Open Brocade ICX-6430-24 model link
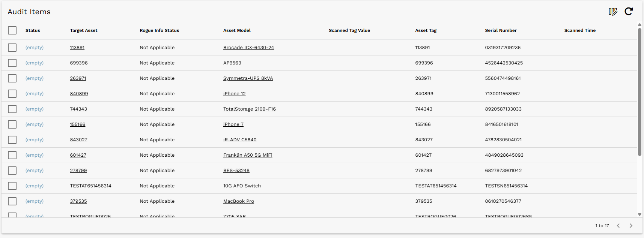Viewport: 644px width, 238px height. click(248, 48)
